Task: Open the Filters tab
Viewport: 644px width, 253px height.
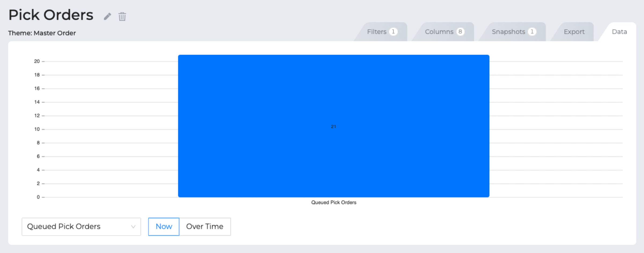Action: tap(382, 32)
